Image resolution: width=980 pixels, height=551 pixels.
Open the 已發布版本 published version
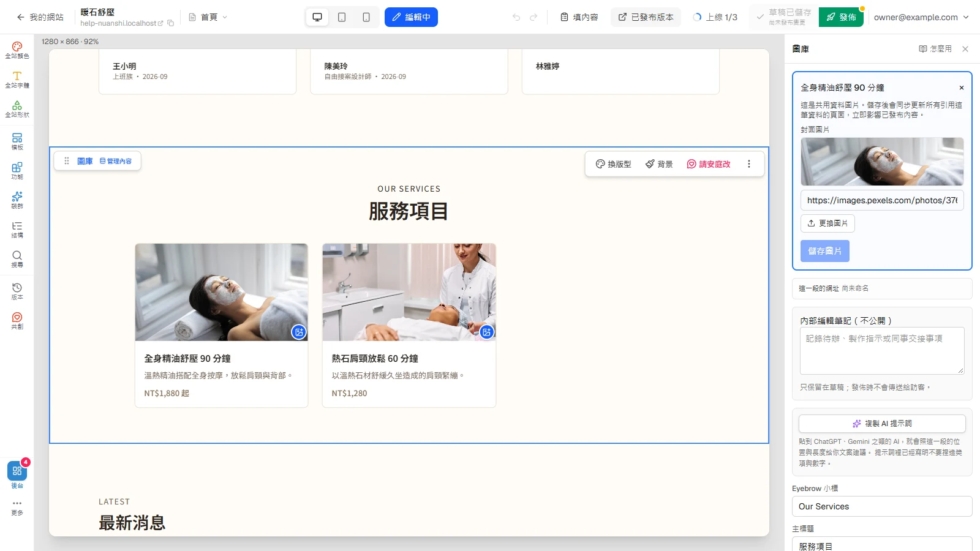tap(646, 17)
